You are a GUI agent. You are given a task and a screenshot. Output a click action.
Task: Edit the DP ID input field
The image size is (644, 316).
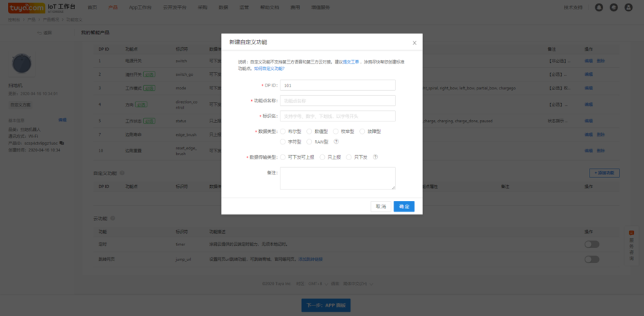[338, 85]
